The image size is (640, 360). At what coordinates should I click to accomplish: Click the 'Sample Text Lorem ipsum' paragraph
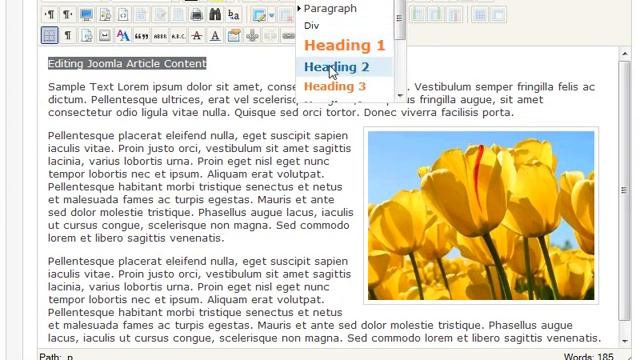(x=322, y=100)
